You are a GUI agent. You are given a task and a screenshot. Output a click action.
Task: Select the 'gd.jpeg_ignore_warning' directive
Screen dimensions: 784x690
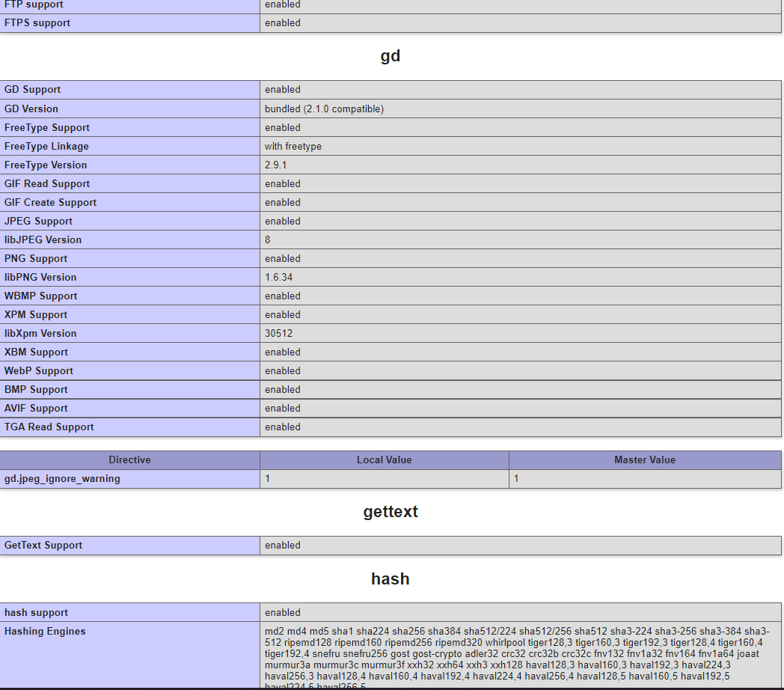62,479
